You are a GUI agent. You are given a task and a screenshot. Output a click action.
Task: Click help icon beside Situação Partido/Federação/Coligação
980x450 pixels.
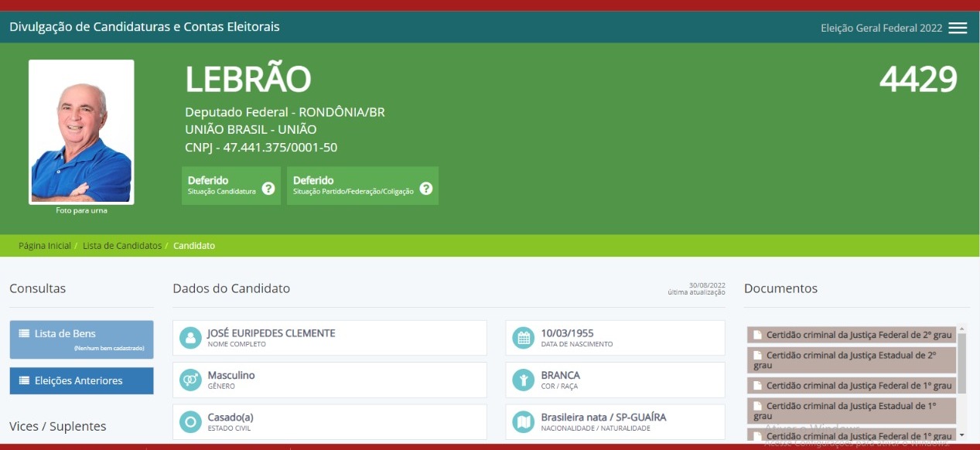tap(425, 188)
